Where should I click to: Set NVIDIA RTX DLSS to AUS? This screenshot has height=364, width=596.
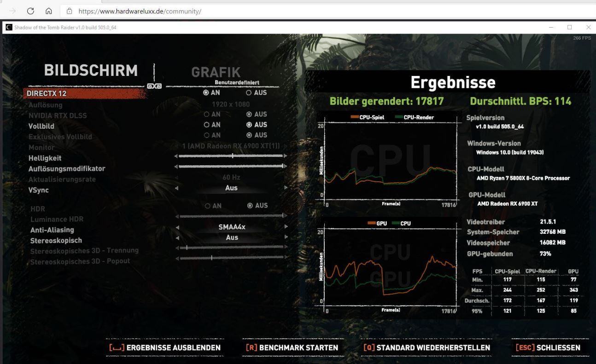[257, 114]
